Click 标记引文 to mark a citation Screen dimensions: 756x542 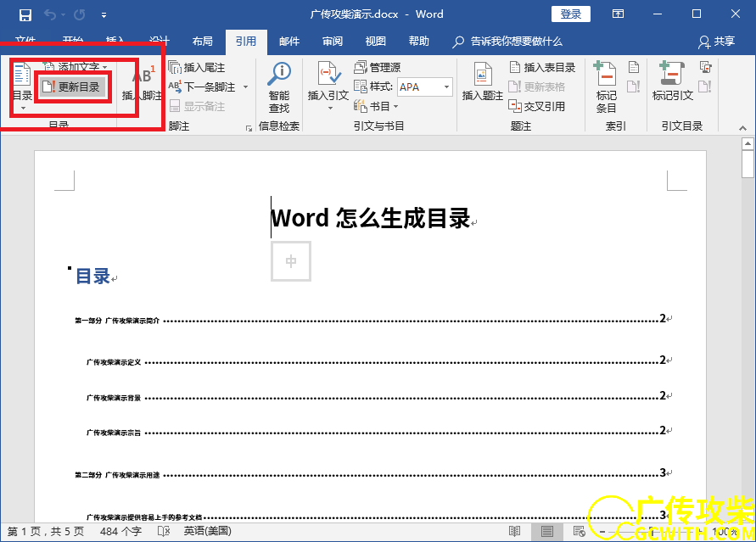point(673,82)
